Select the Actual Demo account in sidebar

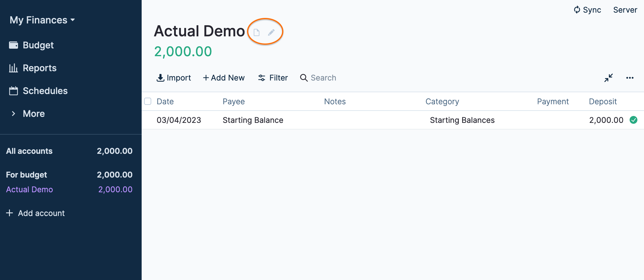pyautogui.click(x=29, y=189)
